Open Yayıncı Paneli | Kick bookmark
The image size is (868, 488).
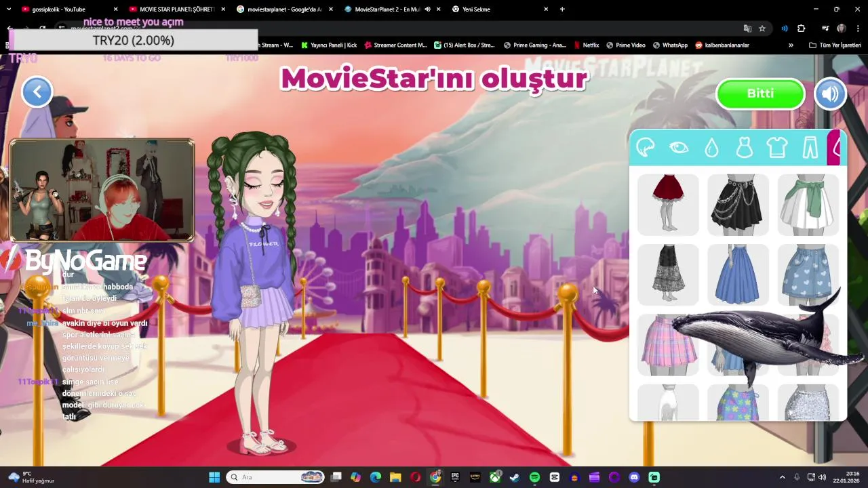click(x=329, y=45)
